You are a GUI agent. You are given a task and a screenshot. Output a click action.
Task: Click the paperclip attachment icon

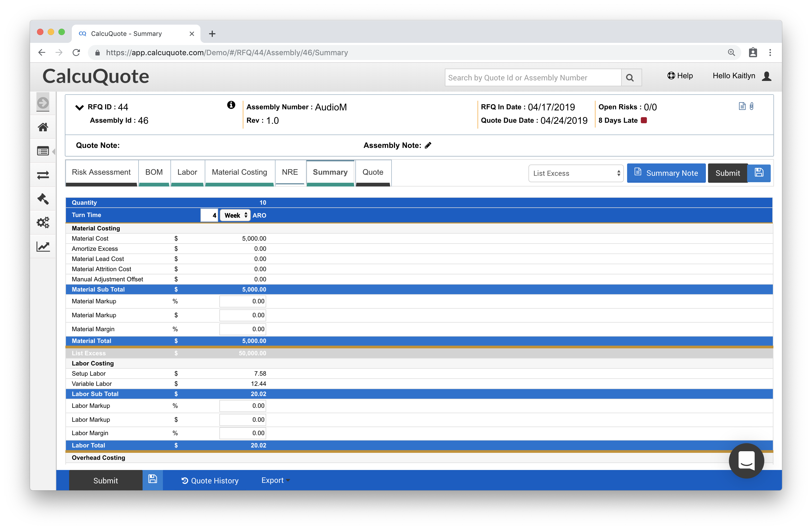pos(752,106)
